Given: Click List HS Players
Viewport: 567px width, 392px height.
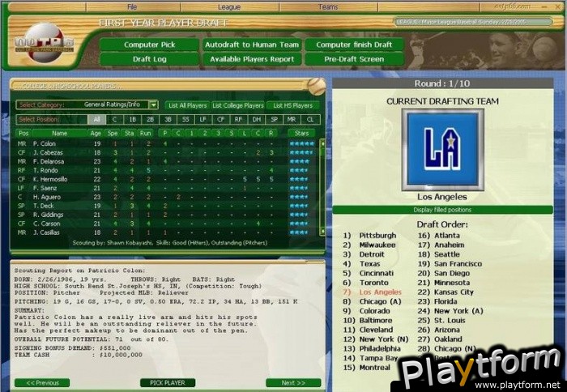Looking at the screenshot, I should [293, 105].
